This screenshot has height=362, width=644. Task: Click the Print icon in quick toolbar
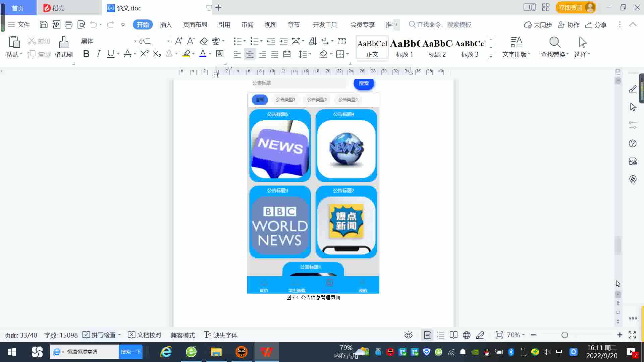68,24
